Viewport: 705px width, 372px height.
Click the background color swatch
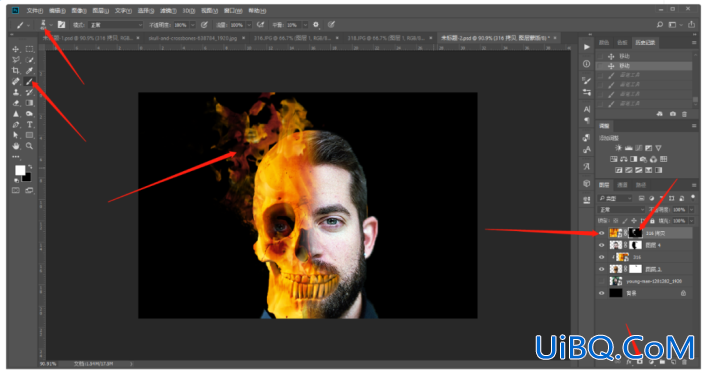pyautogui.click(x=27, y=177)
